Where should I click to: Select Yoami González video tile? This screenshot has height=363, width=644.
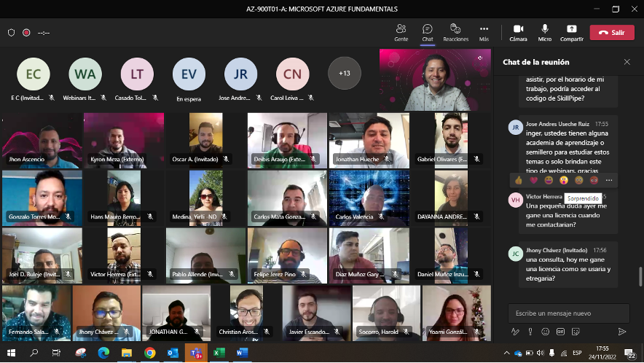pos(456,313)
